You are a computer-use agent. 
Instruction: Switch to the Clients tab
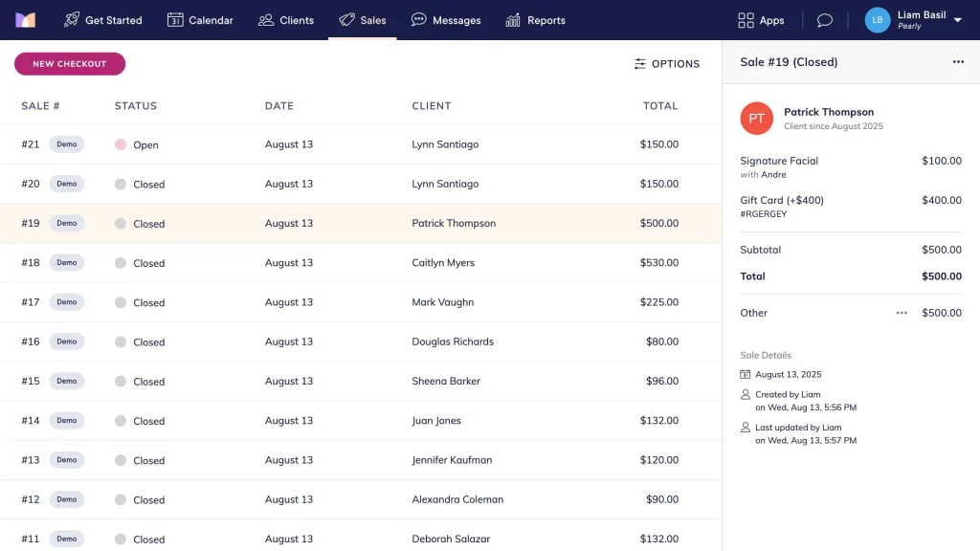pos(285,20)
